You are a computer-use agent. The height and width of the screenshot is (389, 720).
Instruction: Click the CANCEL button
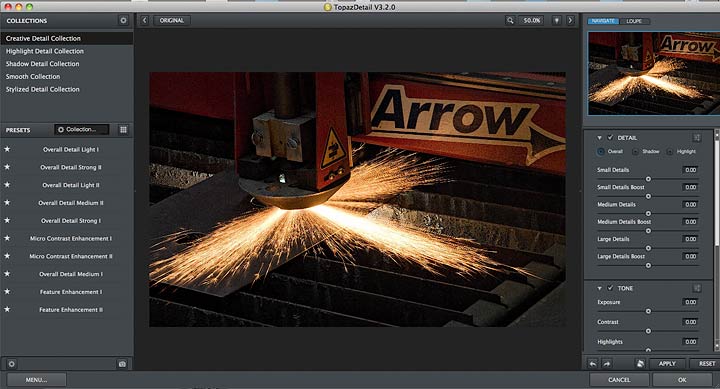click(619, 380)
